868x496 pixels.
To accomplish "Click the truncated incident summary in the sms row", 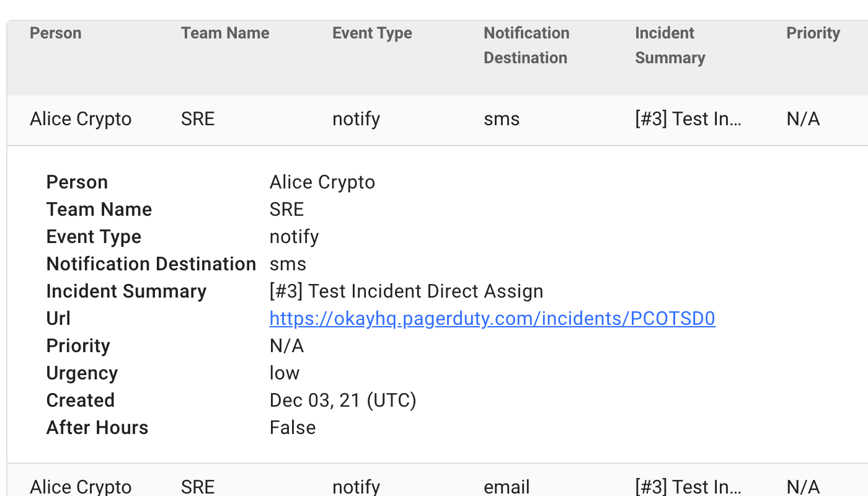I will (x=688, y=119).
